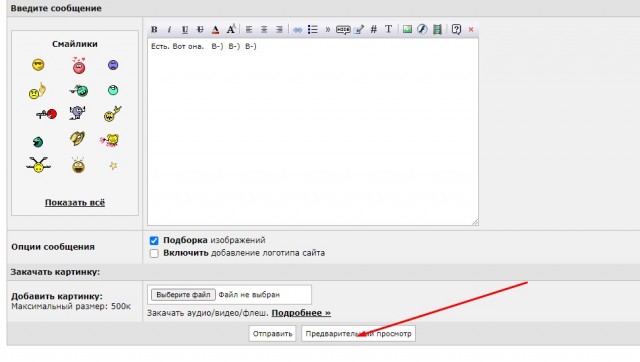The width and height of the screenshot is (640, 362).
Task: Uncheck Подборка изображений checkbox
Action: tap(154, 240)
